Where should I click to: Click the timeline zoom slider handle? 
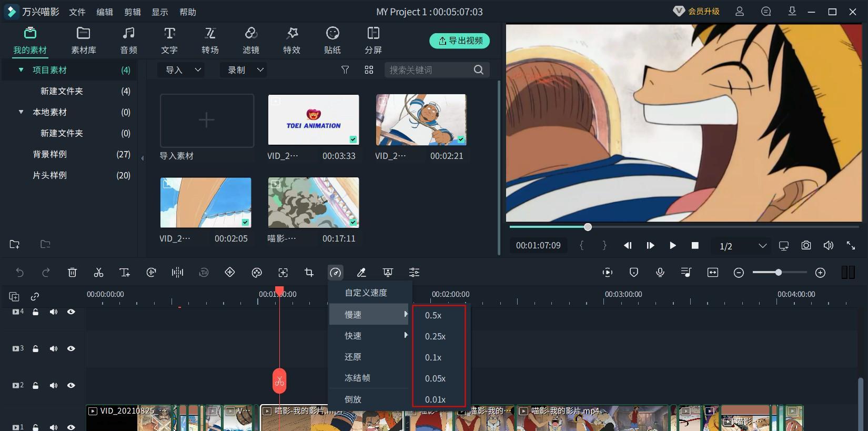(x=778, y=272)
